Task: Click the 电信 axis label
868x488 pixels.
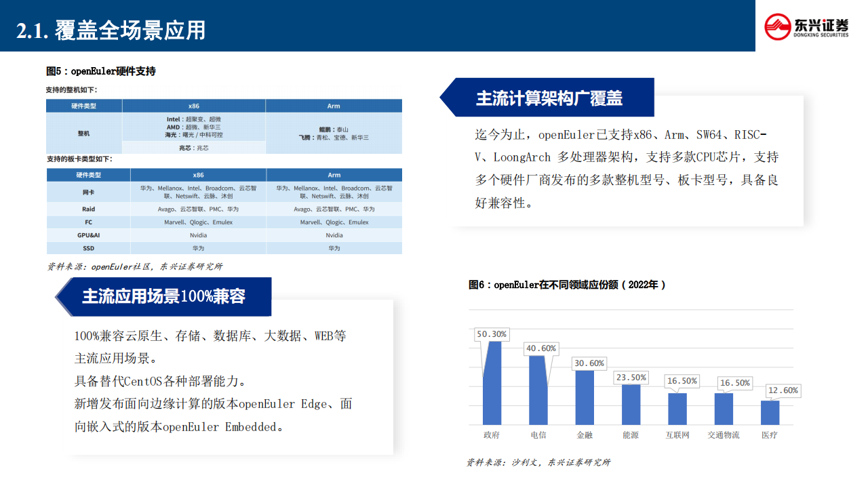Action: click(538, 435)
